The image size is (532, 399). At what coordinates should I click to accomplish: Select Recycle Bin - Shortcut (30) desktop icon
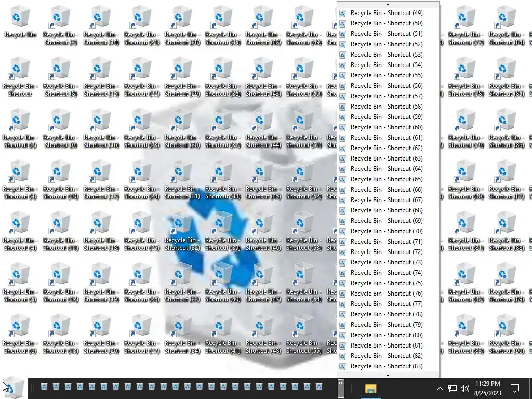point(182,129)
